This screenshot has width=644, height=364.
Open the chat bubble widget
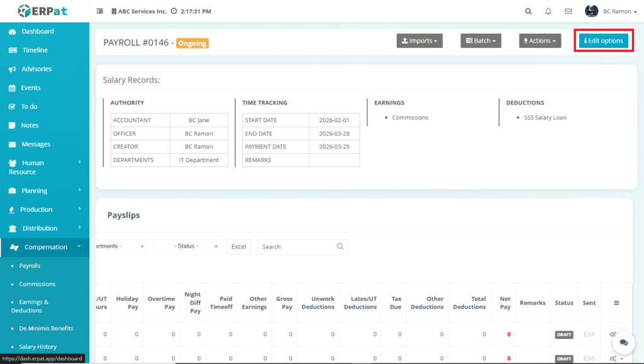pos(623,342)
